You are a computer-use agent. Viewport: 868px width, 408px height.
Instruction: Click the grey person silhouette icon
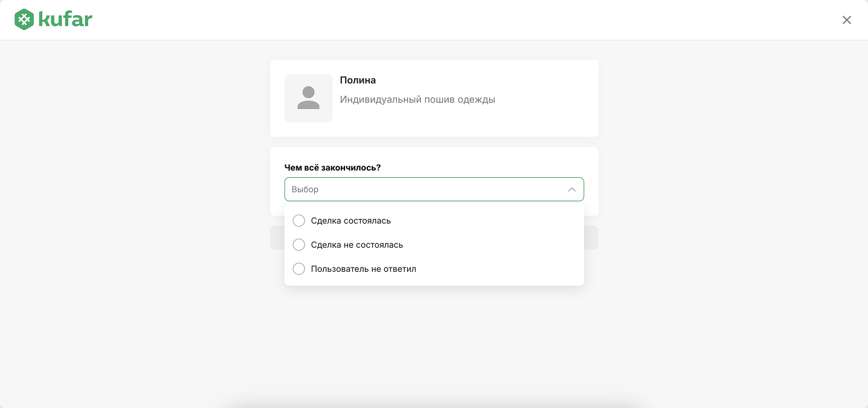pos(308,98)
